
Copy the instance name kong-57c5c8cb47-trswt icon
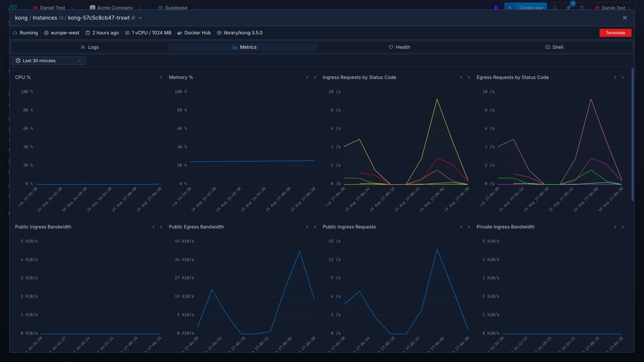coord(133,18)
